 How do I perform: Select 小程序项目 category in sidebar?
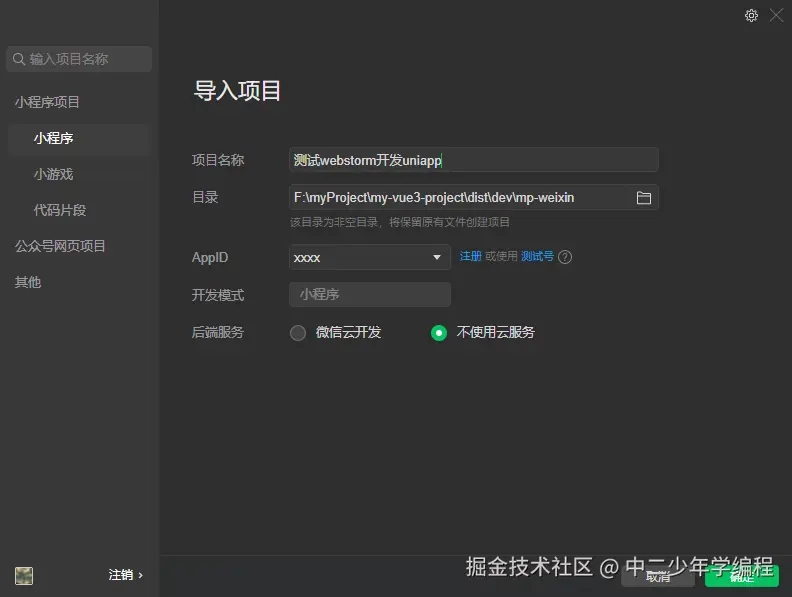point(47,102)
